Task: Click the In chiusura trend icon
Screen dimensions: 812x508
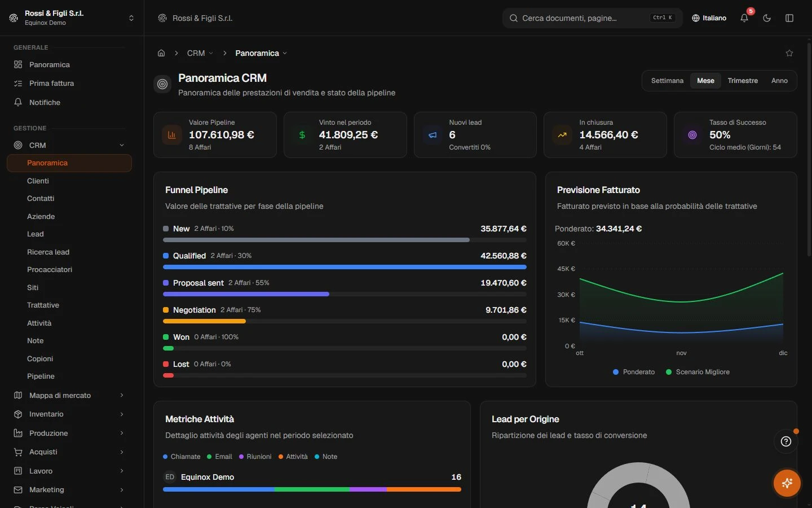Action: point(562,135)
